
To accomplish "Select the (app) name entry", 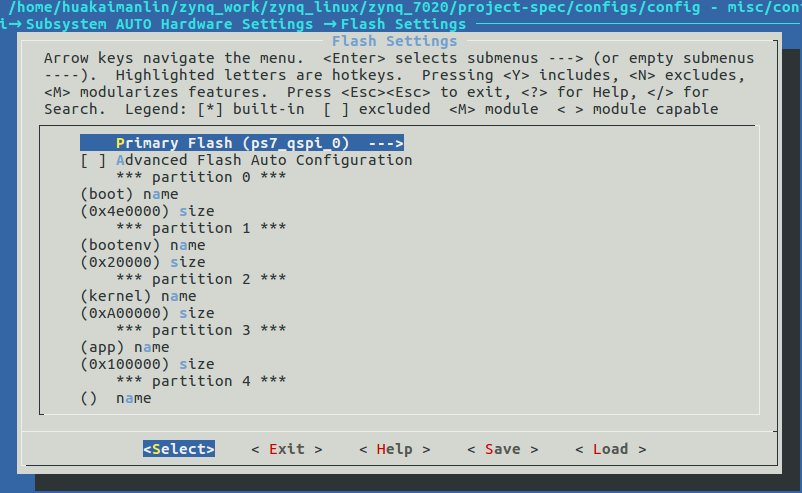I will point(125,347).
